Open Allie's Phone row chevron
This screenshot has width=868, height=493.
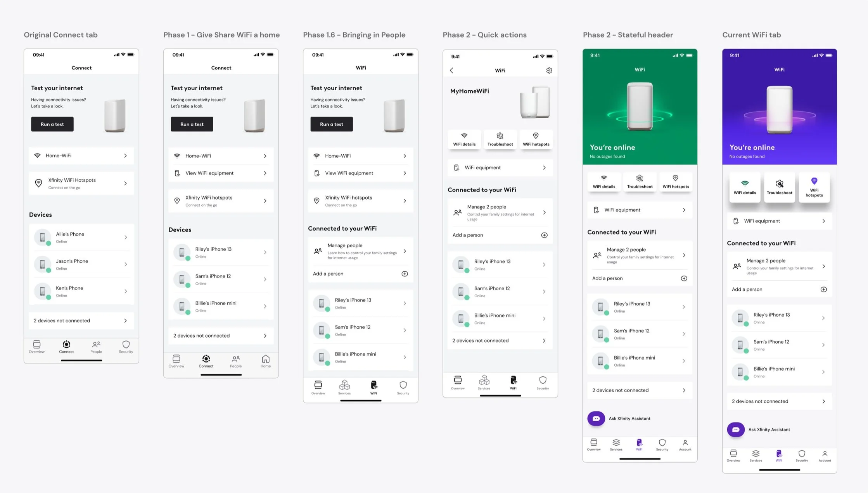point(125,237)
